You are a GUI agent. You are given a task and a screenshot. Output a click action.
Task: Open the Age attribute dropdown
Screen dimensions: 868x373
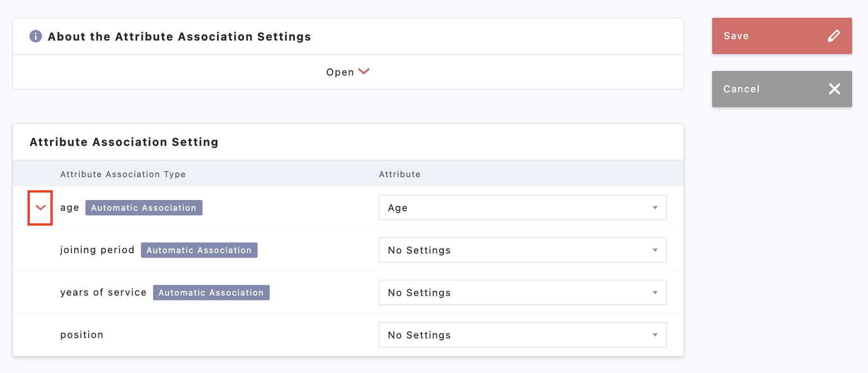(522, 208)
